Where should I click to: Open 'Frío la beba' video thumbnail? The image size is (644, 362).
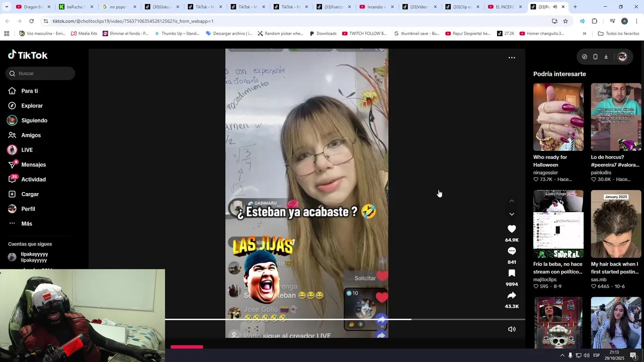558,224
